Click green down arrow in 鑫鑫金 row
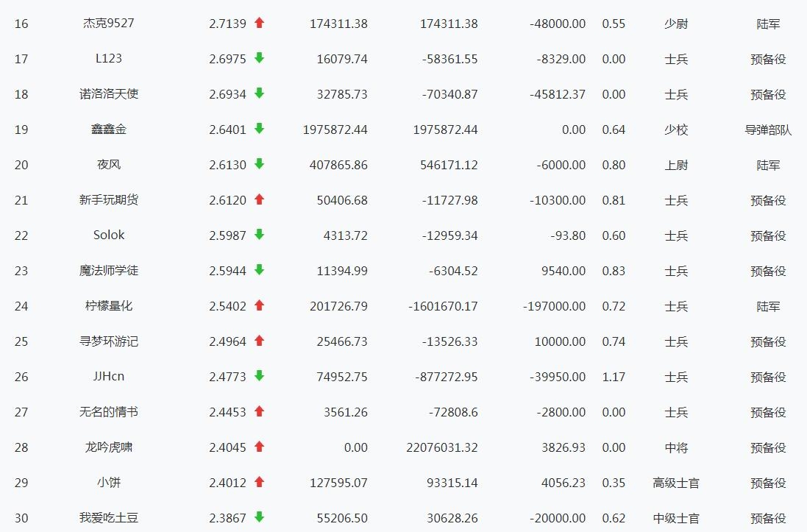The width and height of the screenshot is (807, 532). (x=259, y=129)
